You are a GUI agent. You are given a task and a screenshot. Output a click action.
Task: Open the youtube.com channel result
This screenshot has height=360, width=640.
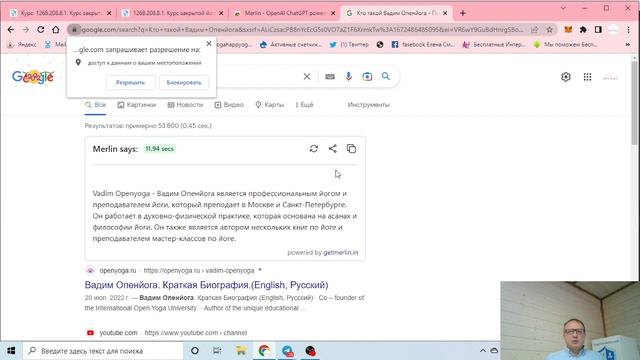[173, 333]
